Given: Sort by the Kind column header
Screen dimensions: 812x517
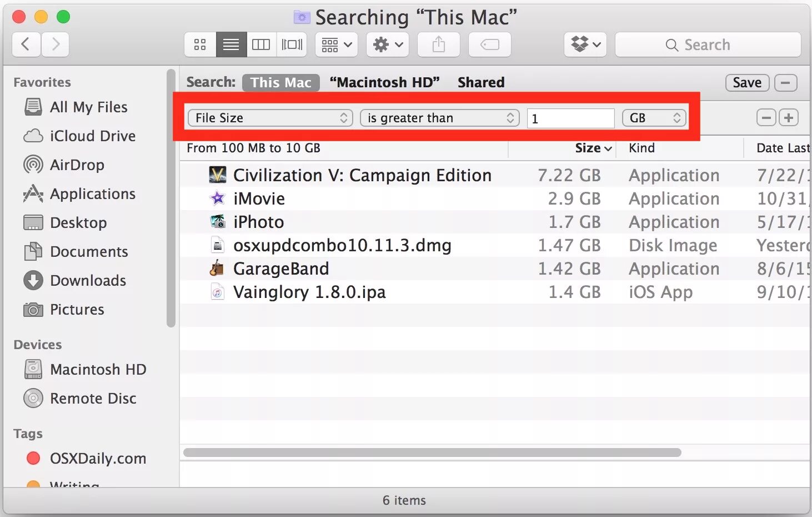Looking at the screenshot, I should click(x=641, y=148).
